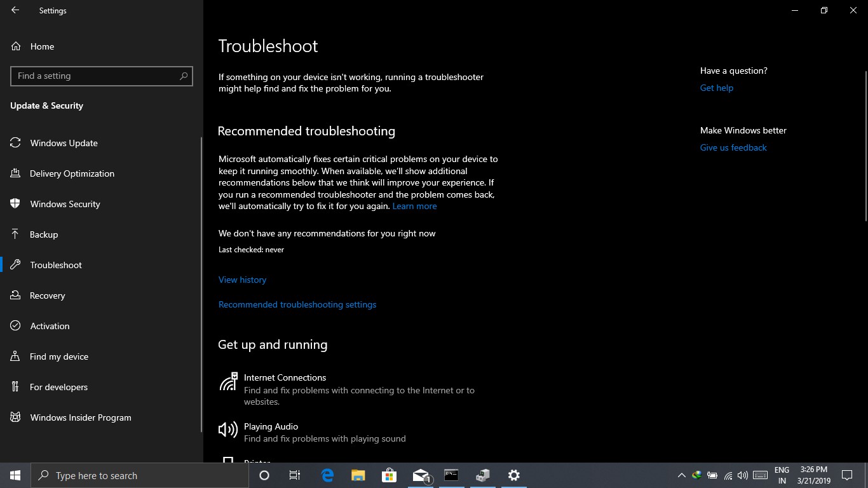
Task: Switch to Command Prompt on the taskbar
Action: (451, 475)
